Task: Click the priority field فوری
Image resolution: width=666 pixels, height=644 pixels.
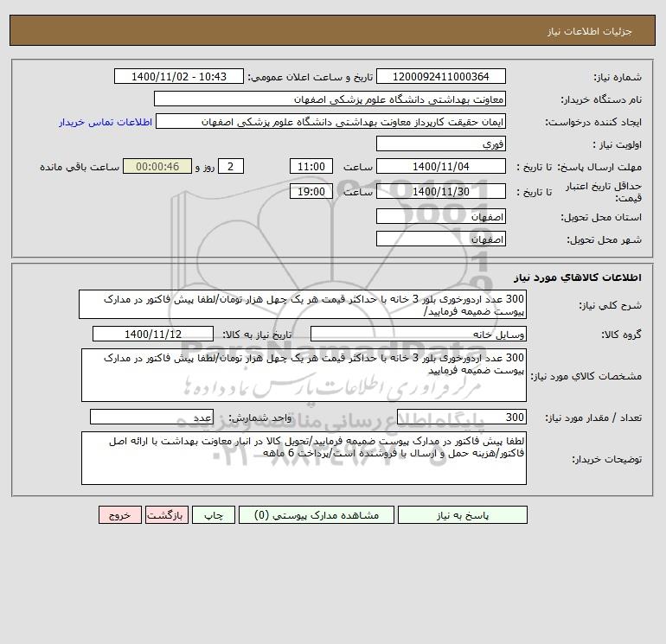Action: [x=441, y=143]
